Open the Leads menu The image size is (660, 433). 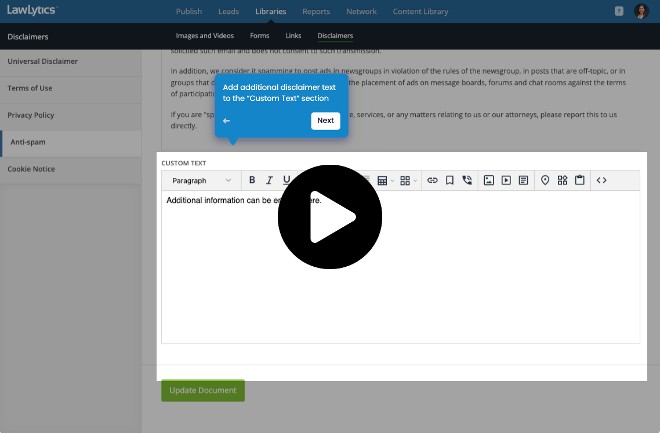point(229,11)
